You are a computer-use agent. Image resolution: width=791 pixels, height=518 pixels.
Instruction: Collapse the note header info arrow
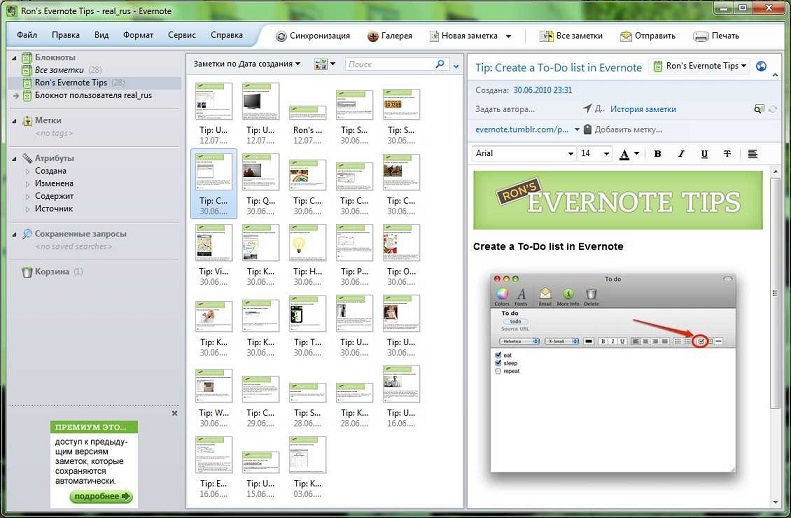[x=775, y=75]
